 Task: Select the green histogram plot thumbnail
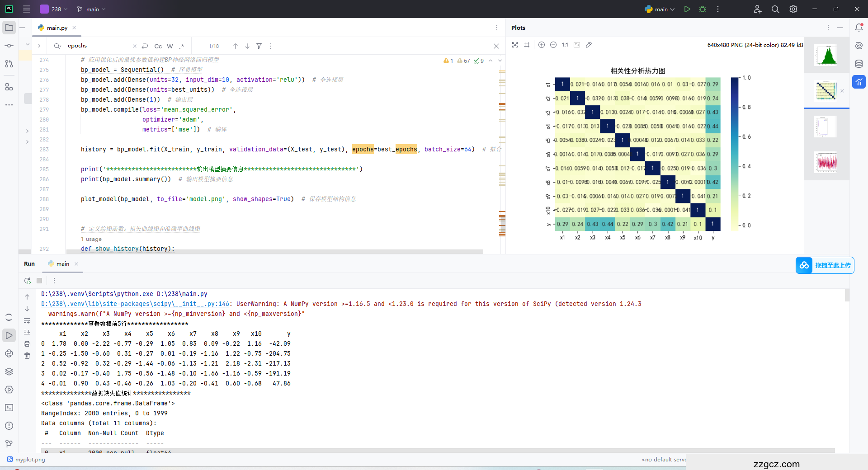[826, 54]
